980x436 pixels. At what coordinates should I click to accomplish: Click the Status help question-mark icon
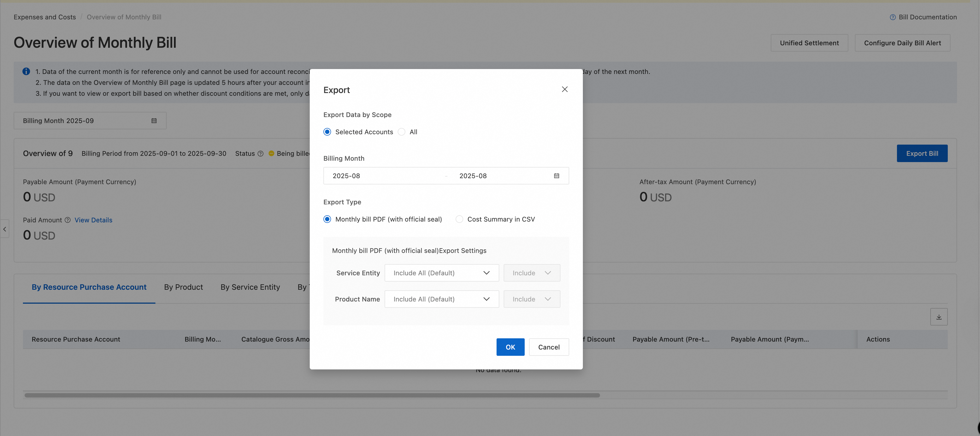tap(261, 154)
